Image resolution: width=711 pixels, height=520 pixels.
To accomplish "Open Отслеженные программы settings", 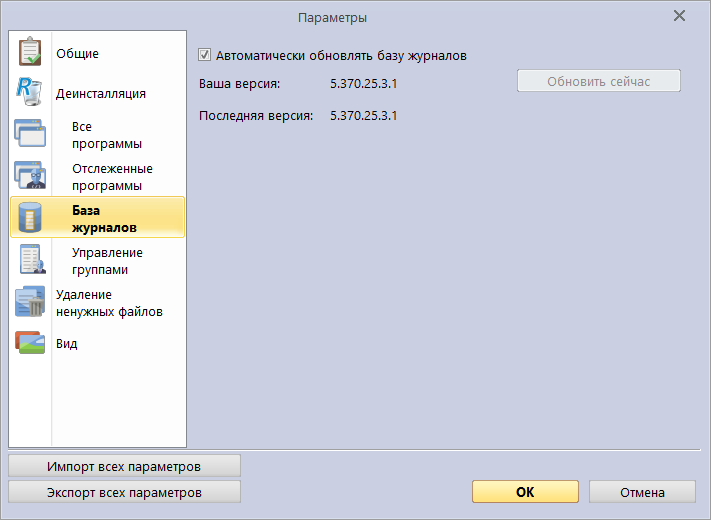I will click(112, 177).
